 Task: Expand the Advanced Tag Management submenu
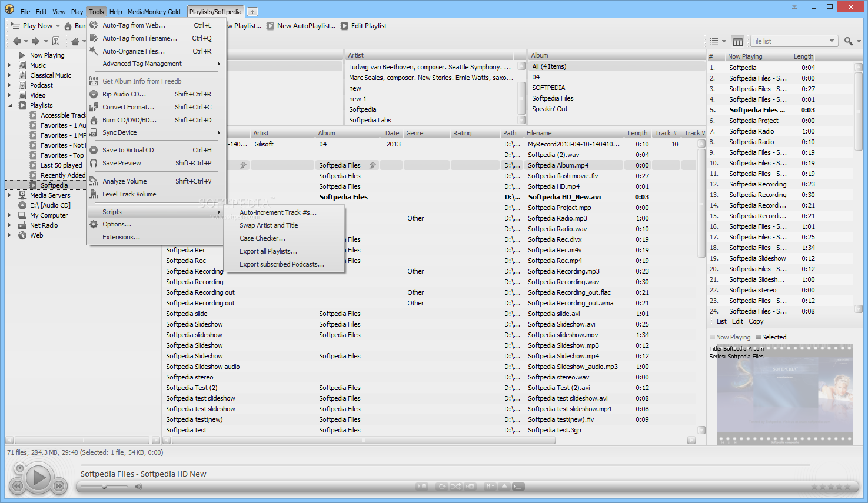tap(155, 64)
